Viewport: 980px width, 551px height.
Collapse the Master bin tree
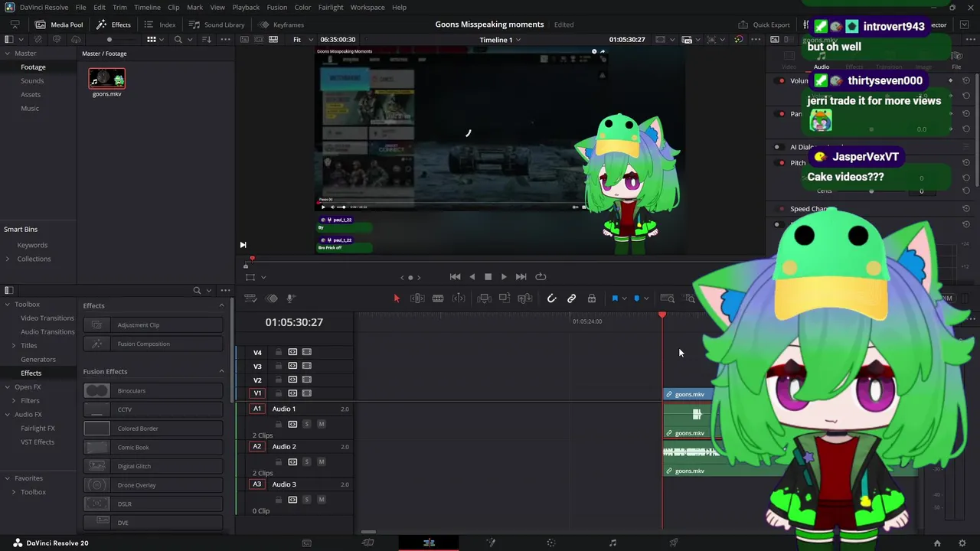[x=8, y=54]
